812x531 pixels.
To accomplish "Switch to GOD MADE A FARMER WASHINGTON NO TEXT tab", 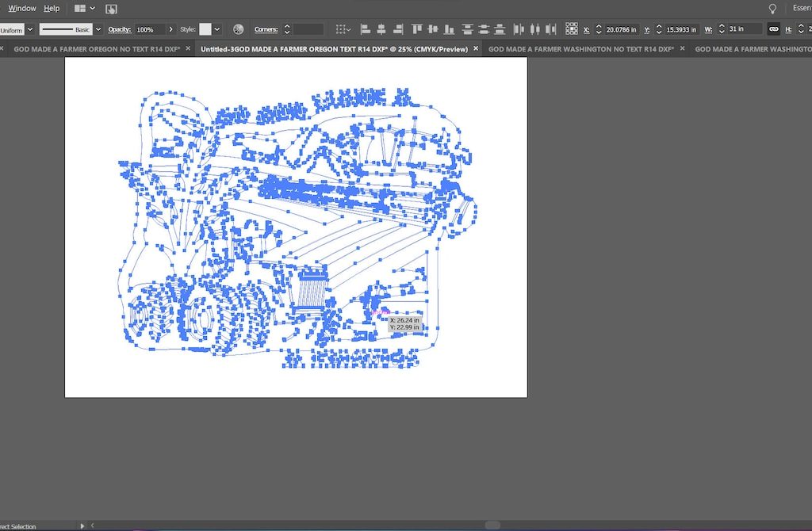I will 580,48.
